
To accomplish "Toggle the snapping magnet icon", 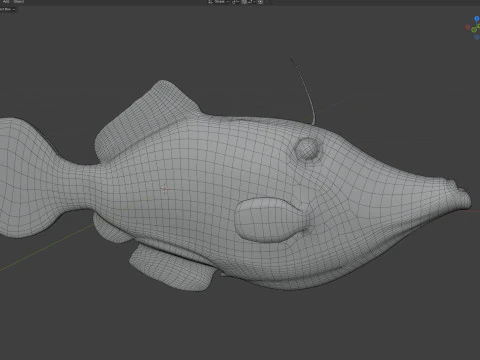I will [244, 2].
